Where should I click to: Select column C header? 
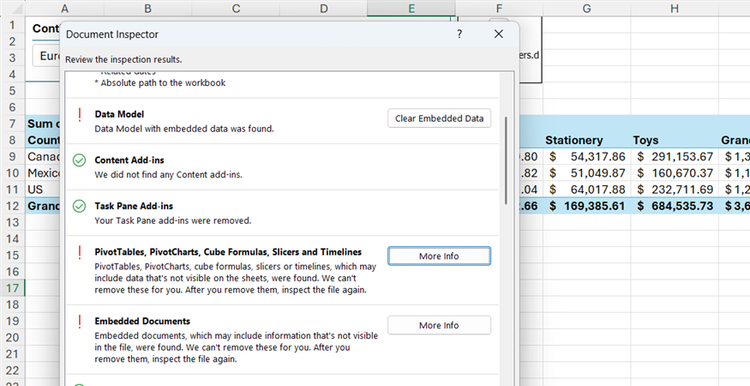(x=236, y=8)
